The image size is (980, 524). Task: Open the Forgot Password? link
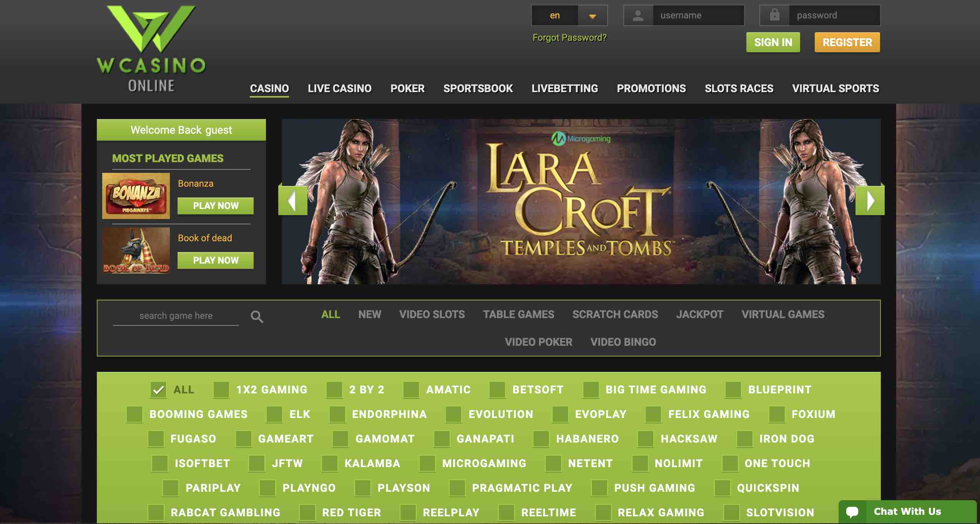pyautogui.click(x=569, y=38)
